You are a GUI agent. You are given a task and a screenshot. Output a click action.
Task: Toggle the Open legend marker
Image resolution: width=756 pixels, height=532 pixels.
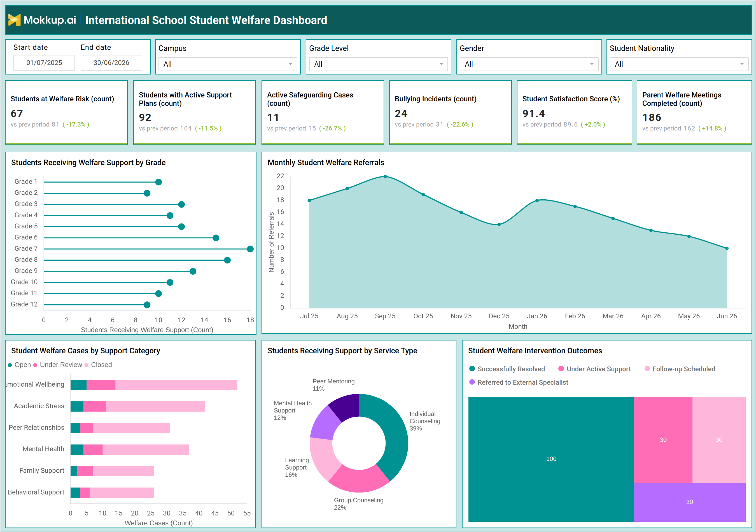pos(10,365)
